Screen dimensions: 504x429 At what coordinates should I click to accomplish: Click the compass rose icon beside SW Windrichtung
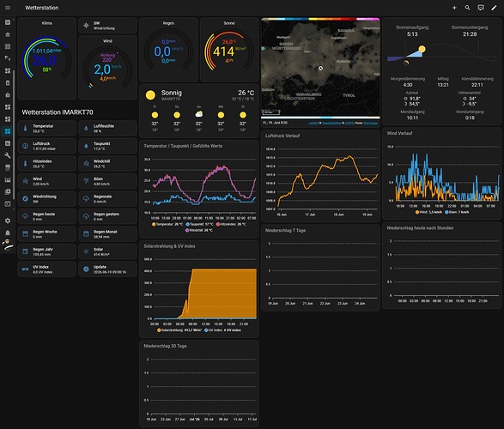click(x=86, y=26)
